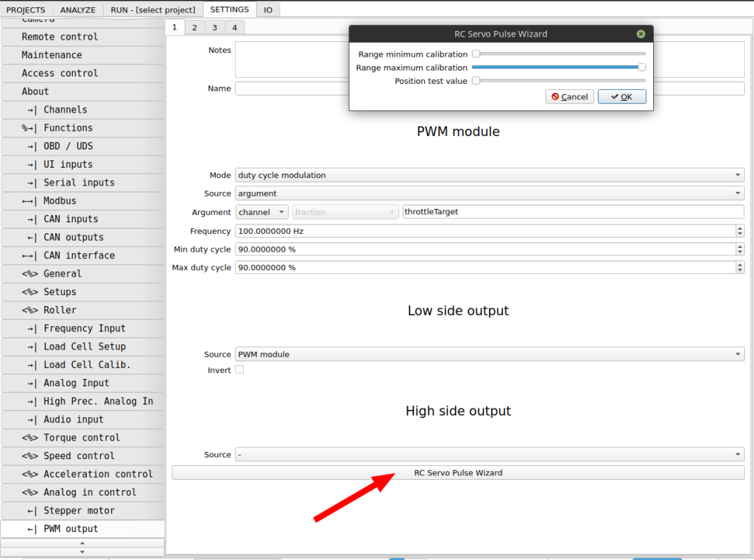
Task: Click OK in the wizard dialog
Action: [x=621, y=96]
